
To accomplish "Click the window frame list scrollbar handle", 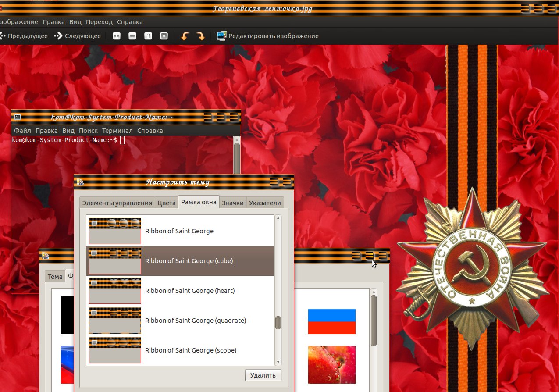I will pos(278,323).
